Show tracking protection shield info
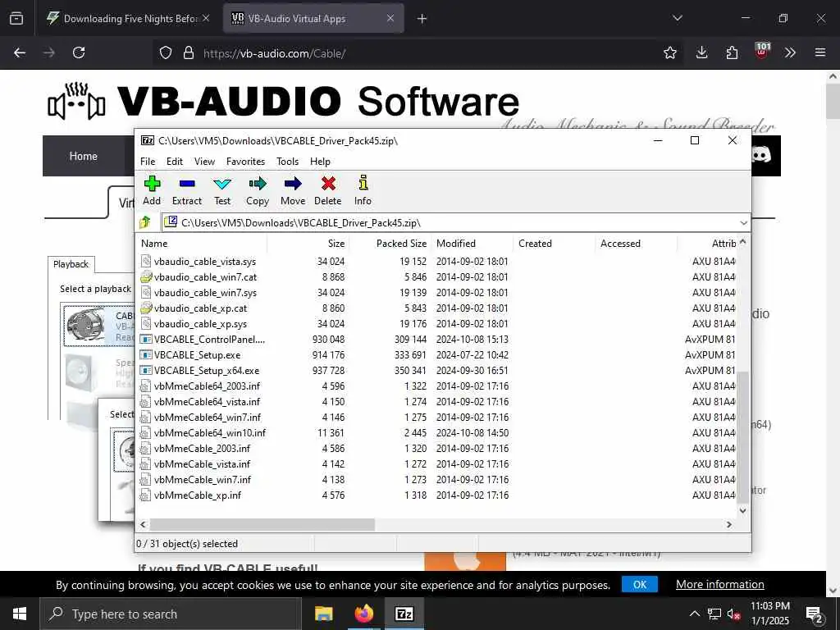Image resolution: width=840 pixels, height=630 pixels. click(166, 53)
